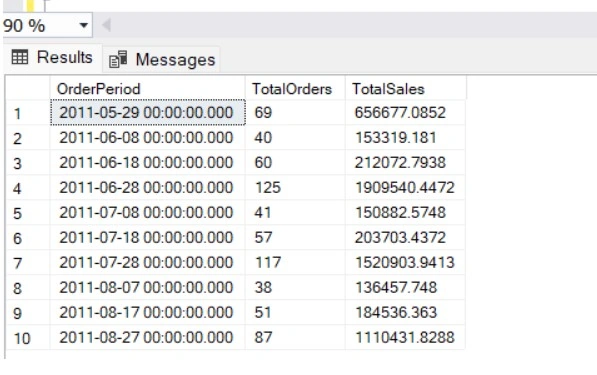Click TotalOrders value 57

click(295, 238)
